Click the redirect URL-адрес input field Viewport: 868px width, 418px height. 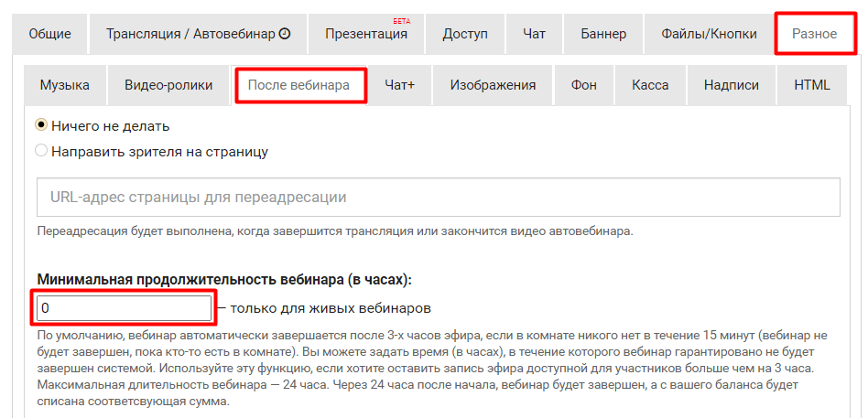click(438, 197)
